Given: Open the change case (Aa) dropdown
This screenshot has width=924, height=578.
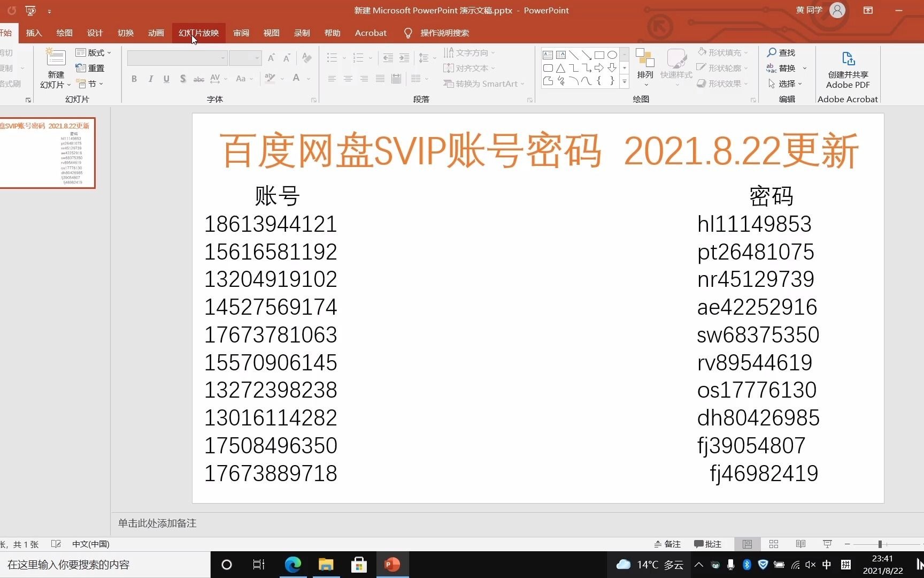Looking at the screenshot, I should pyautogui.click(x=244, y=79).
